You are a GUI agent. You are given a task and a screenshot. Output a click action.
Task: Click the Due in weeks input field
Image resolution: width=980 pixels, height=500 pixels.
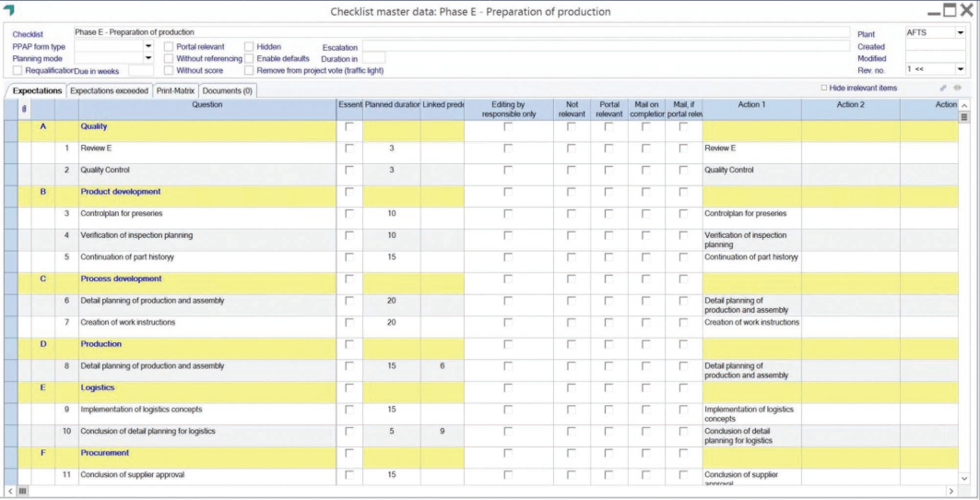click(x=141, y=71)
